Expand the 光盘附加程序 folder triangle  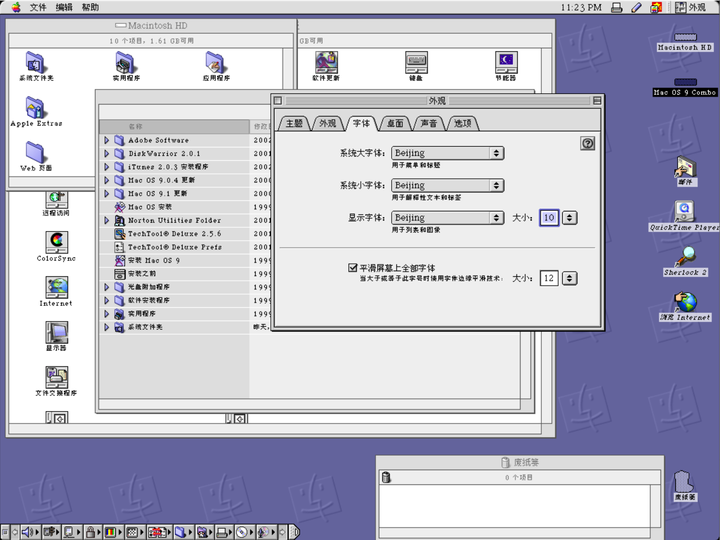point(107,287)
